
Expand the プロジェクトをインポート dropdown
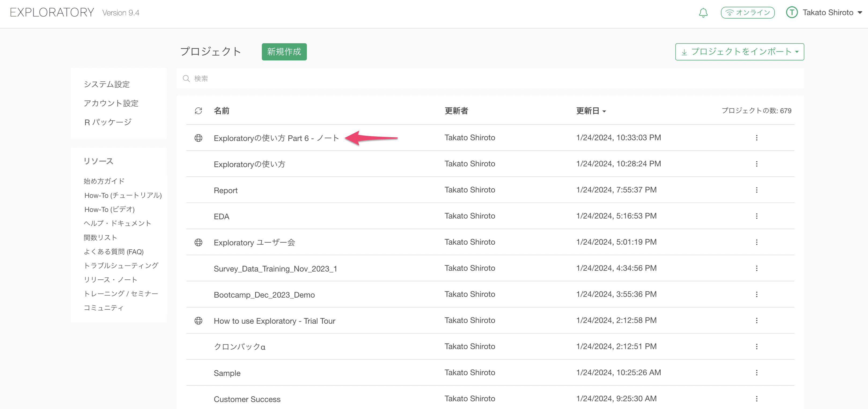pyautogui.click(x=739, y=52)
